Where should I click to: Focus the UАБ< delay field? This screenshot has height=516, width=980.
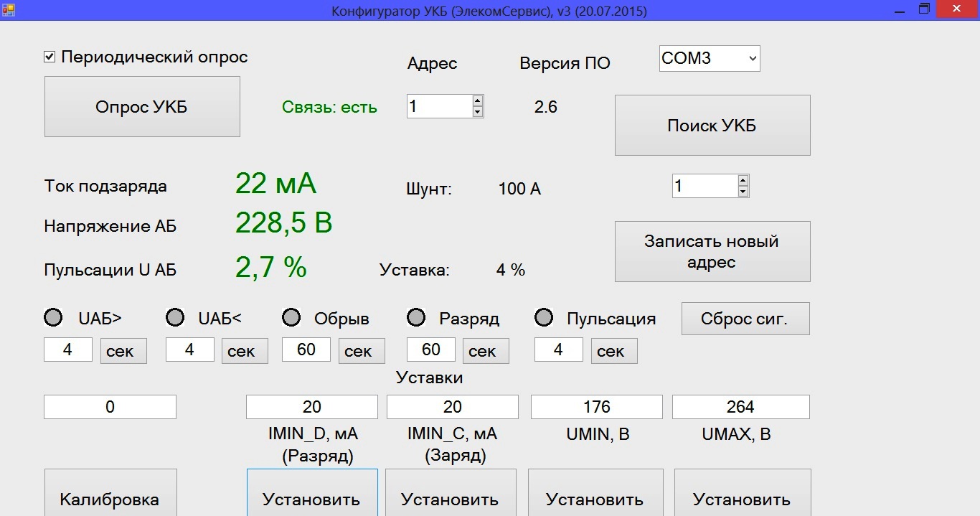pyautogui.click(x=190, y=350)
